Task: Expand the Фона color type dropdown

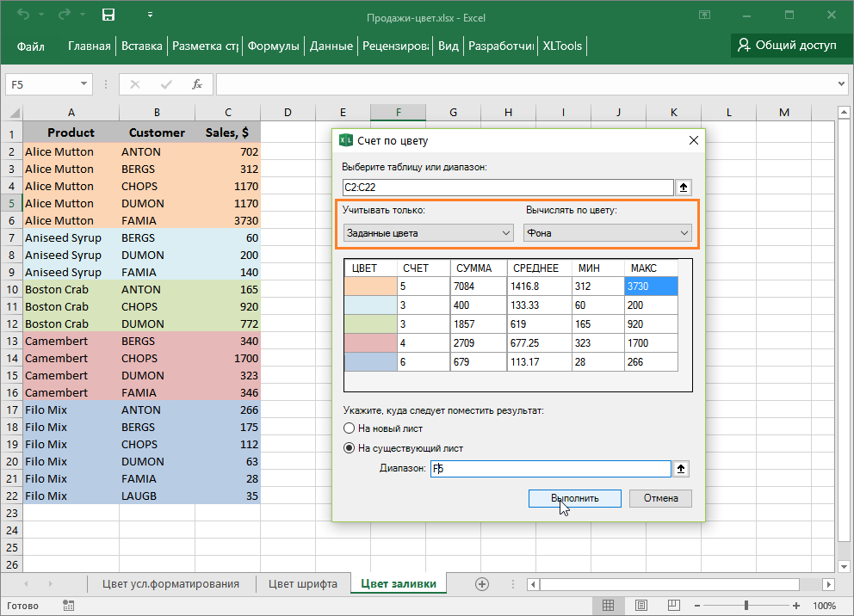Action: tap(607, 232)
